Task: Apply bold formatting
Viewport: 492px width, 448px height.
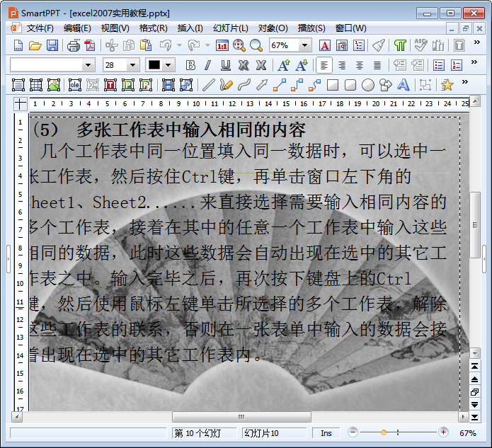Action: click(190, 65)
